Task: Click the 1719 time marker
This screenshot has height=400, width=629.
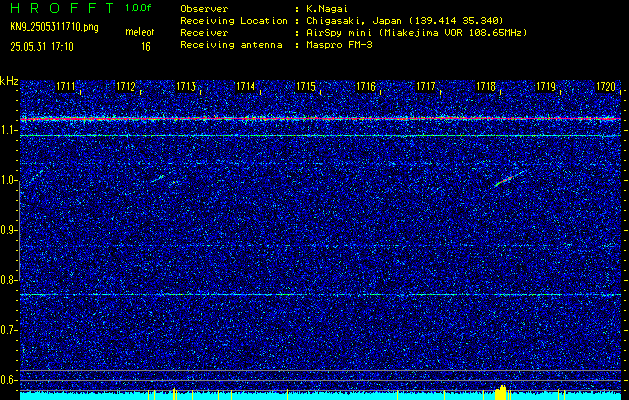Action: pyautogui.click(x=546, y=86)
